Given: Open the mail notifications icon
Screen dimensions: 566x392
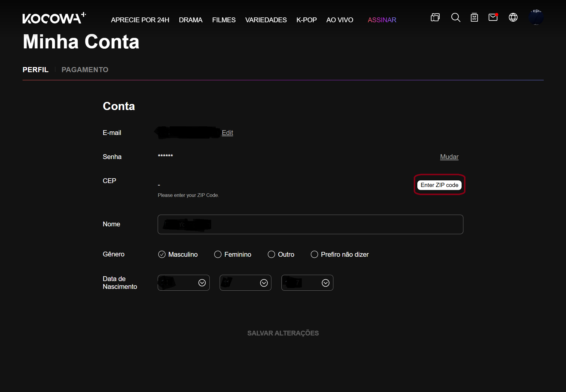Looking at the screenshot, I should (493, 17).
